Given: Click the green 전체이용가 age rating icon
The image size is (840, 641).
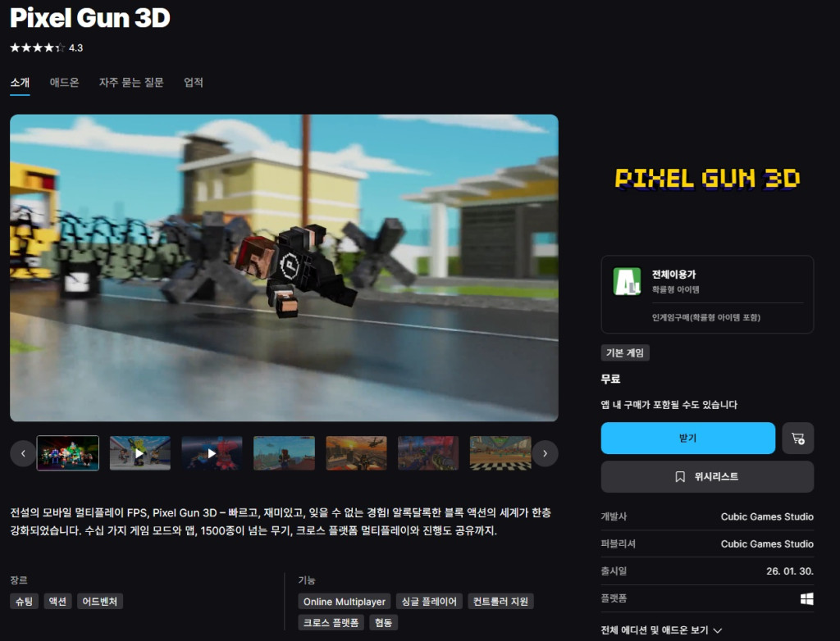Looking at the screenshot, I should pos(627,281).
